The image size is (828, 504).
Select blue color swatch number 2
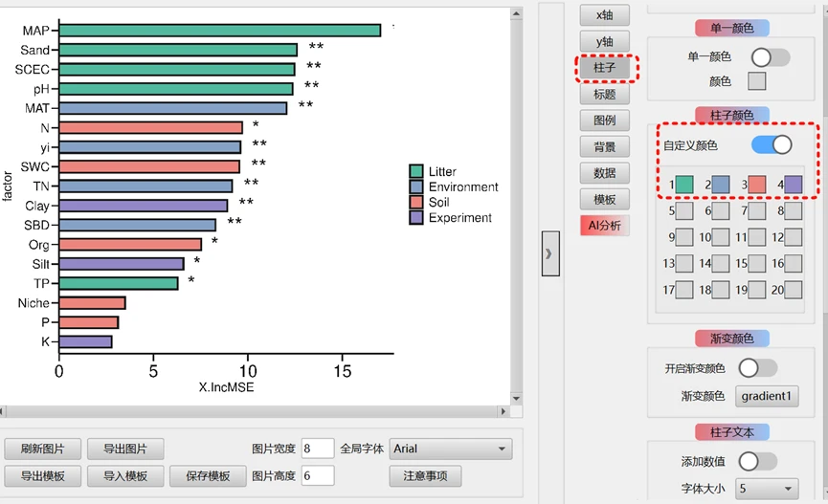[x=721, y=184]
